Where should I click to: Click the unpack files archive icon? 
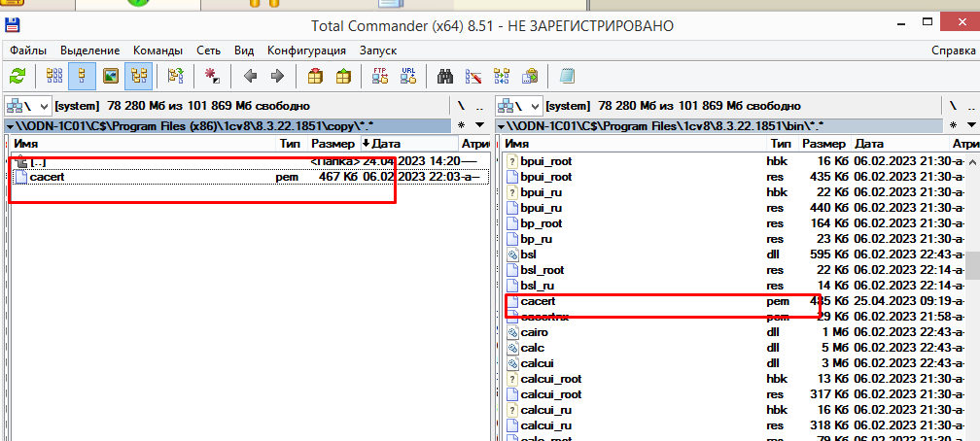[343, 76]
